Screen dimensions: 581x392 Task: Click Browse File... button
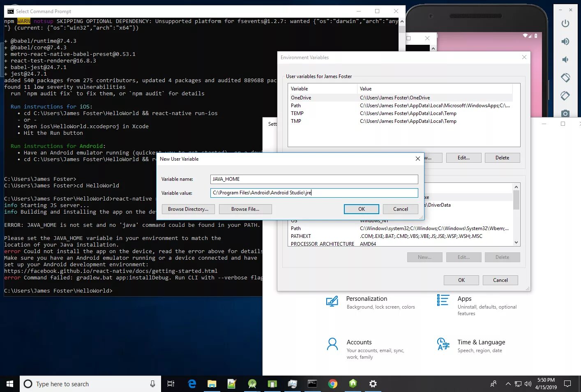[245, 209]
